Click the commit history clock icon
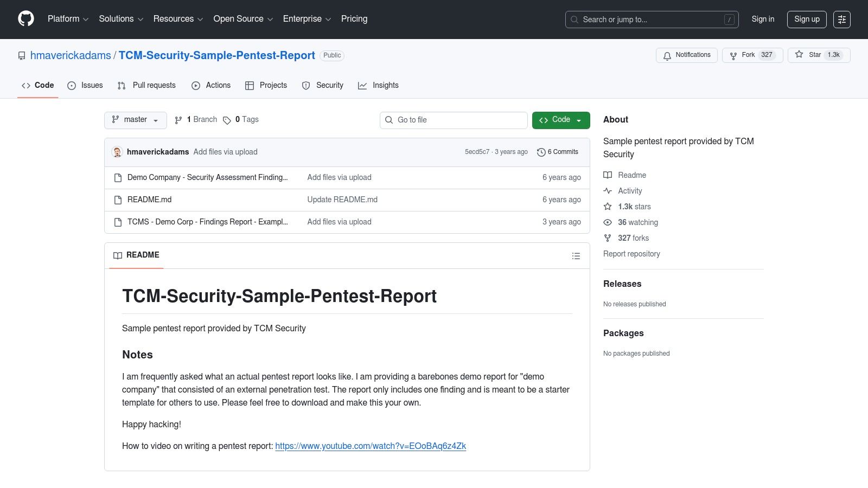 541,152
